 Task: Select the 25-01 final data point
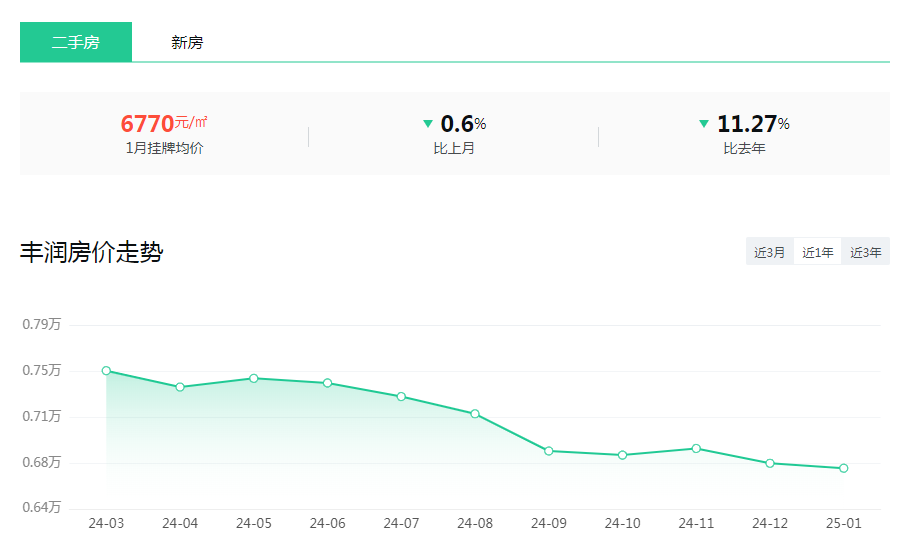(844, 468)
